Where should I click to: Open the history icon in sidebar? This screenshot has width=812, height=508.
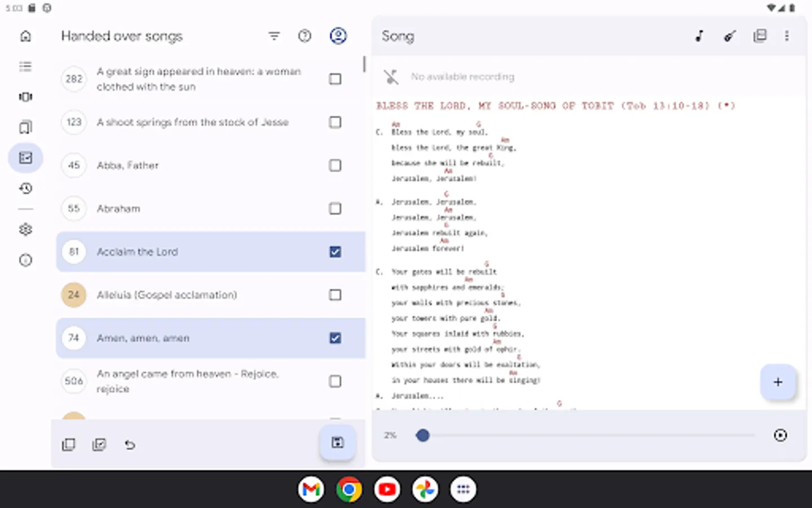[x=25, y=188]
